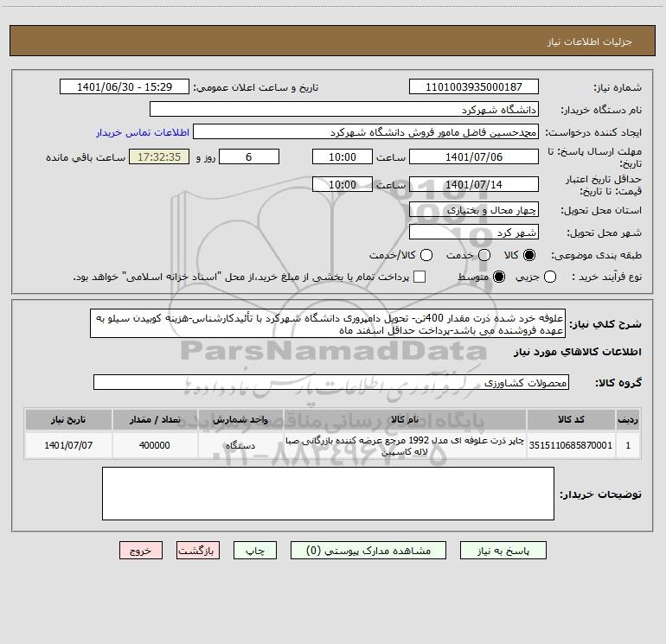Click the تعداد / مقدار column header

[x=155, y=419]
